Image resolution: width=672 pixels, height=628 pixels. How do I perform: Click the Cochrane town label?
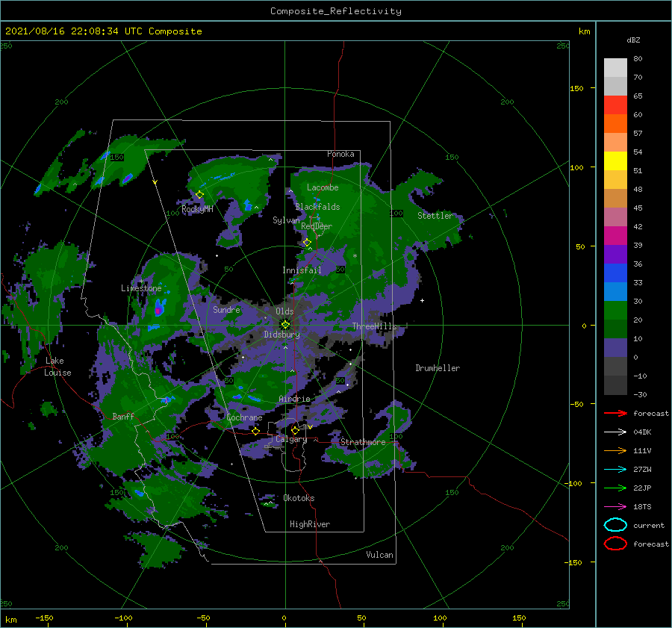(x=244, y=417)
